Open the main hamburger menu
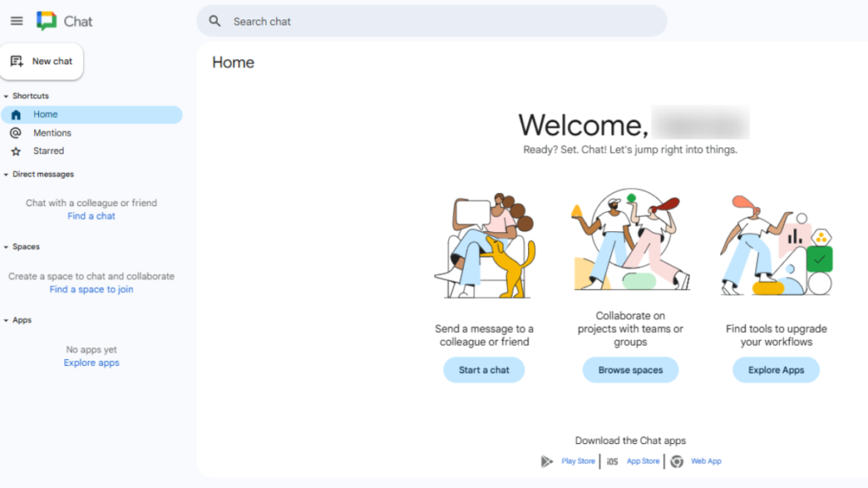The height and width of the screenshot is (488, 868). [15, 20]
